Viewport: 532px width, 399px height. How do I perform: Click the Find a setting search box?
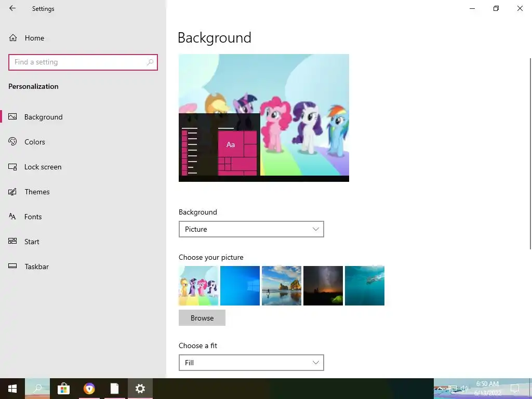[x=83, y=62]
